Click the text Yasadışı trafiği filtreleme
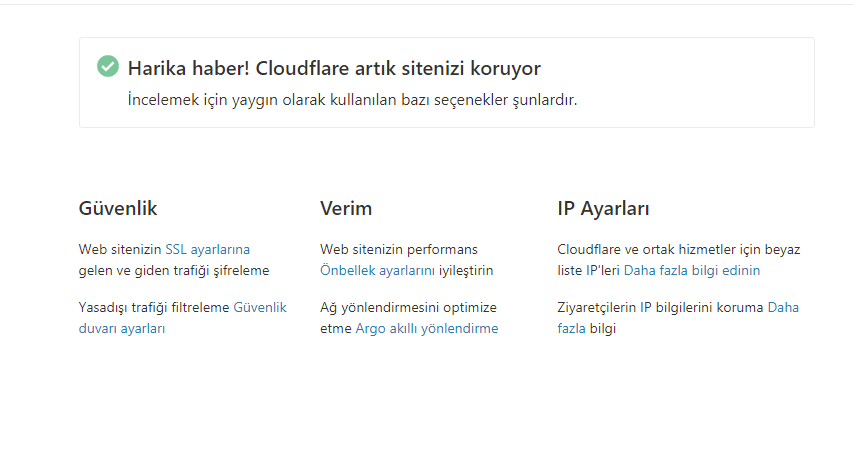This screenshot has height=465, width=854. click(154, 307)
